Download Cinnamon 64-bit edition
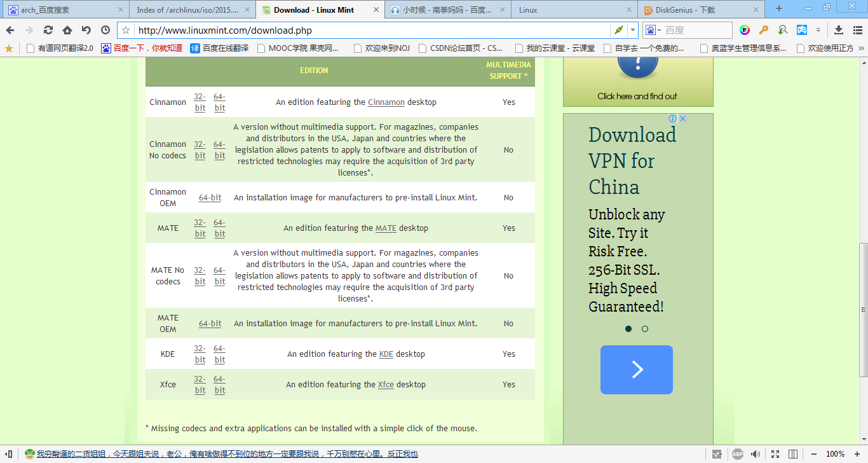The image size is (868, 463). pos(219,102)
